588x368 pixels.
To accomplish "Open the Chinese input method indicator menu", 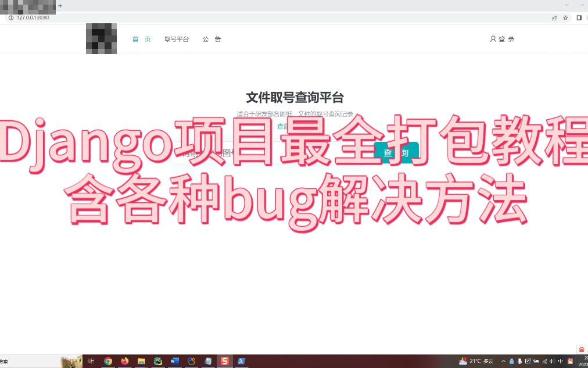I will (560, 361).
